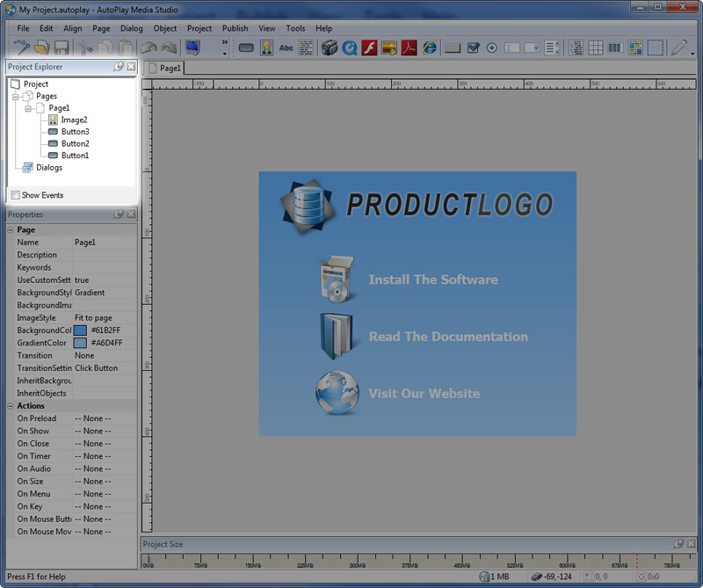Click the Save project floppy disk icon
This screenshot has width=703, height=588.
pos(62,47)
